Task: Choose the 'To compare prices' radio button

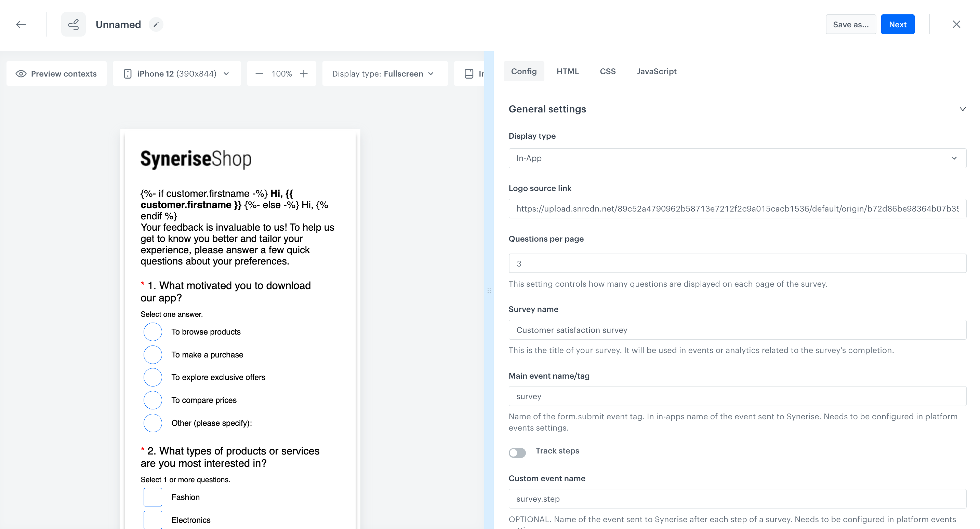Action: click(153, 400)
